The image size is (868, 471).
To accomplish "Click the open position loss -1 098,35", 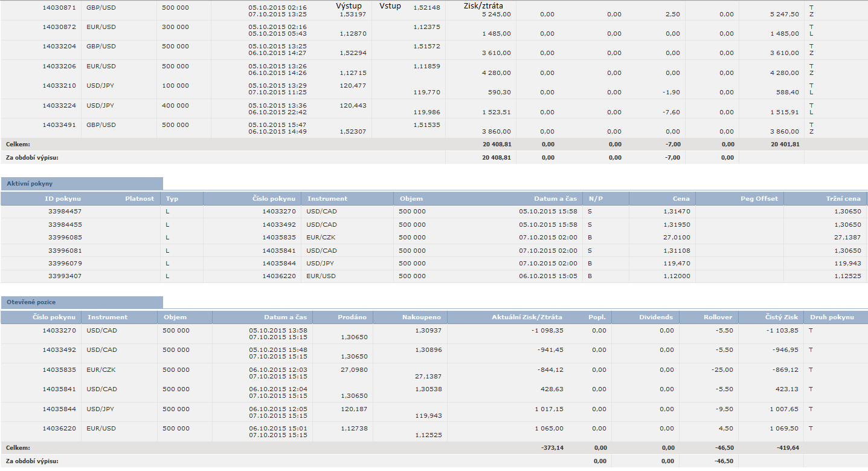I will coord(547,330).
